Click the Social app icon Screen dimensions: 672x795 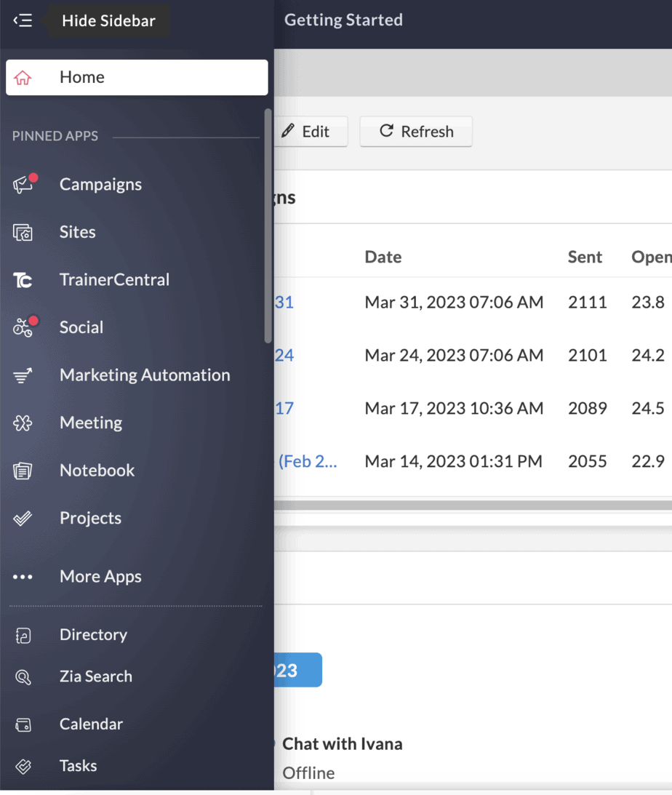pyautogui.click(x=24, y=327)
